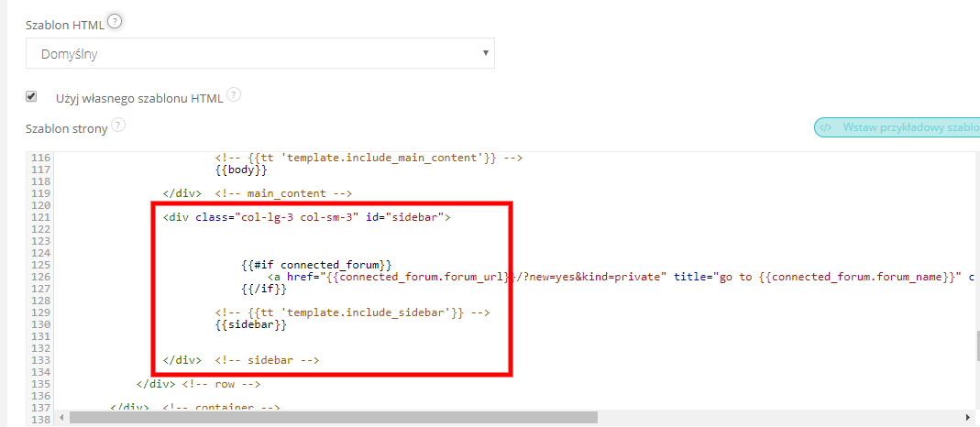This screenshot has width=980, height=427.
Task: Click horizontal scrollbar thumb of code editor
Action: click(x=334, y=417)
